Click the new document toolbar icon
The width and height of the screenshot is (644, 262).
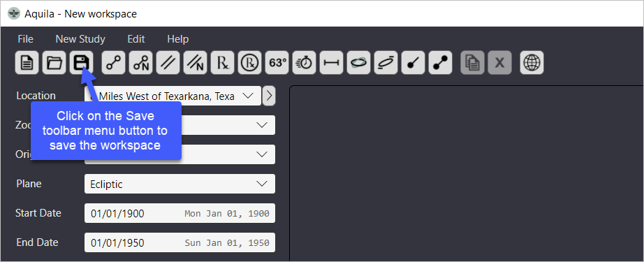pyautogui.click(x=27, y=63)
